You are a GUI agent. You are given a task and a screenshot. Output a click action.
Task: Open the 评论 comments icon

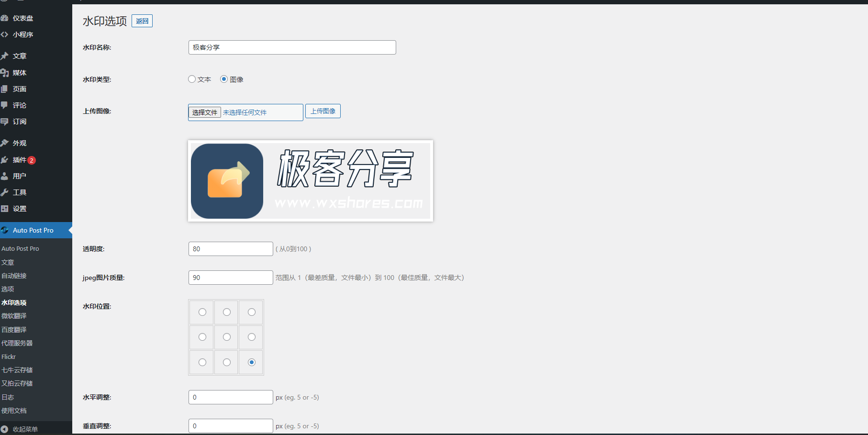pyautogui.click(x=6, y=105)
